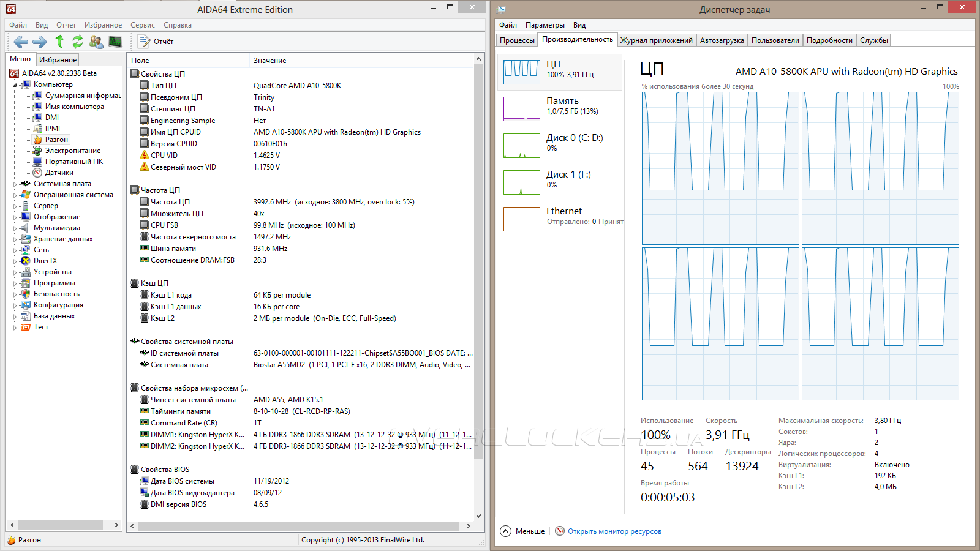Open AIDA64 Избранное menu
This screenshot has width=980, height=551.
pyautogui.click(x=103, y=25)
